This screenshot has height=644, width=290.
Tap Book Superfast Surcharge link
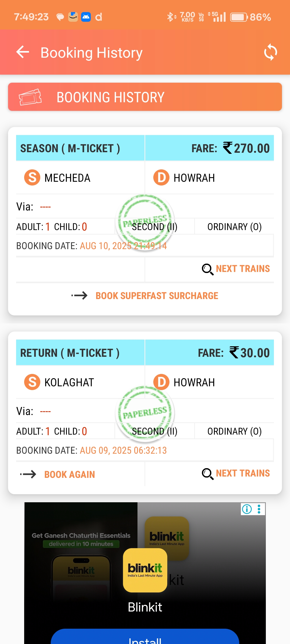157,296
